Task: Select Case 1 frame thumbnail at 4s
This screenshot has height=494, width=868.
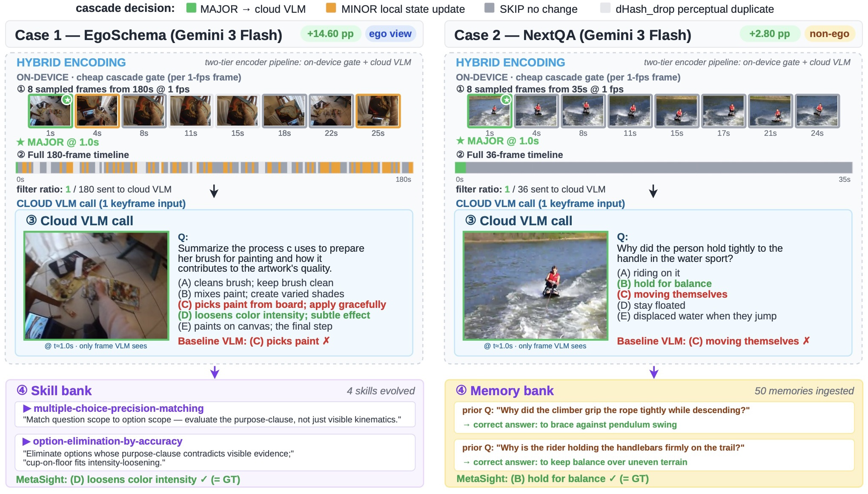Action: [x=97, y=111]
